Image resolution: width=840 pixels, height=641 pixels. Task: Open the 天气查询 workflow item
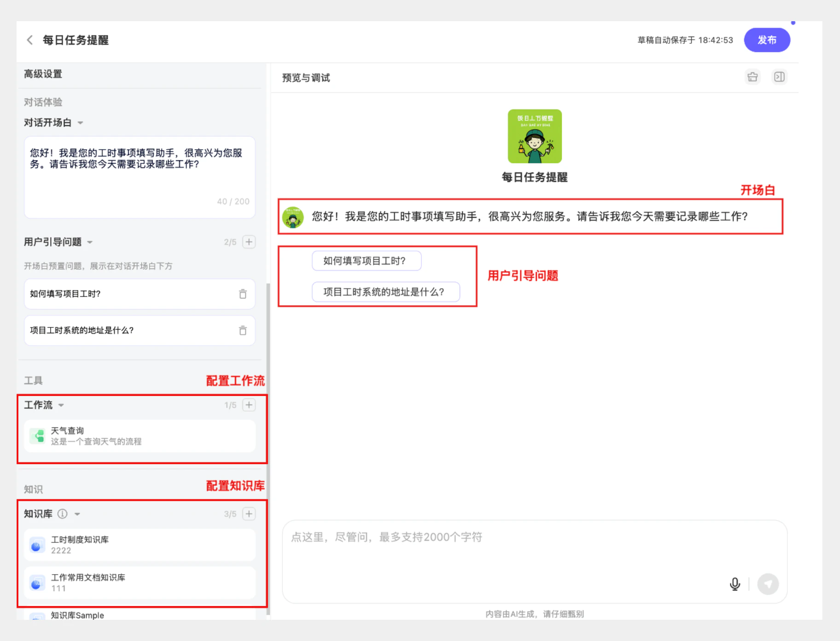(140, 436)
